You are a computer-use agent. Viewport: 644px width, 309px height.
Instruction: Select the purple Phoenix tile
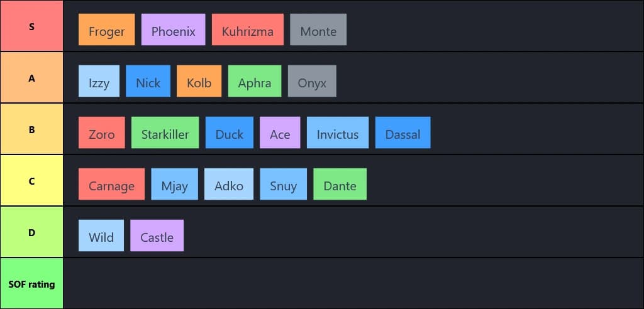click(x=173, y=30)
